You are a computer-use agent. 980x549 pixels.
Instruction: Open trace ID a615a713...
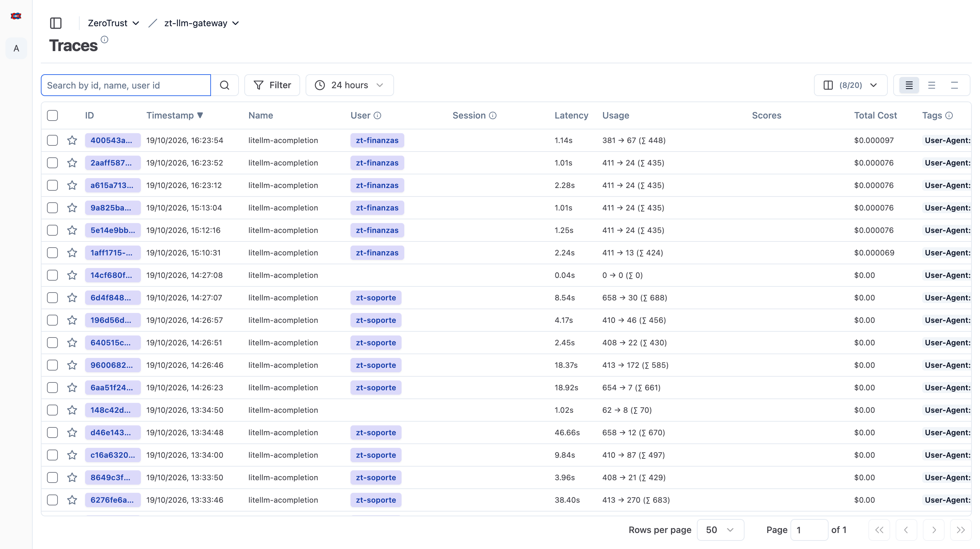[x=113, y=185]
